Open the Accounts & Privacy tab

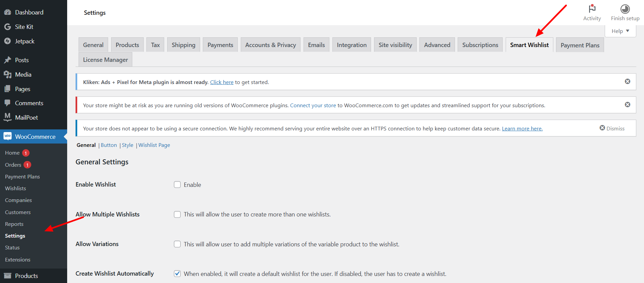tap(271, 45)
